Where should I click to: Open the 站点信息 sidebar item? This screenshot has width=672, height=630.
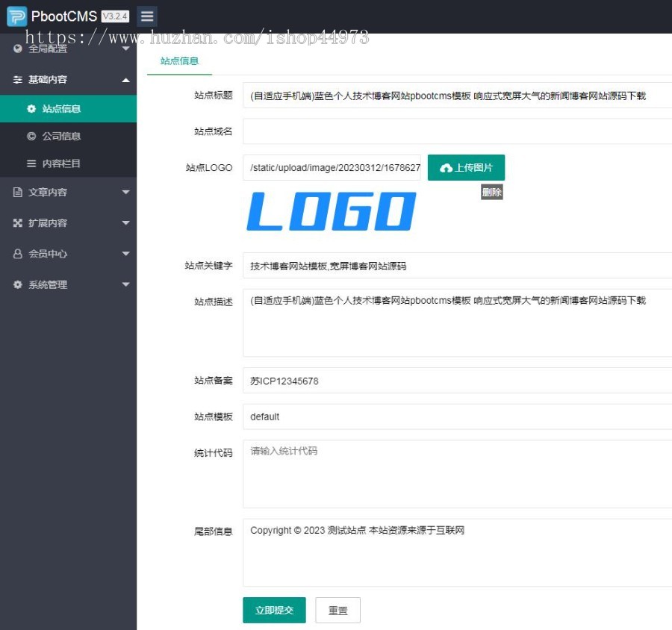coord(68,109)
